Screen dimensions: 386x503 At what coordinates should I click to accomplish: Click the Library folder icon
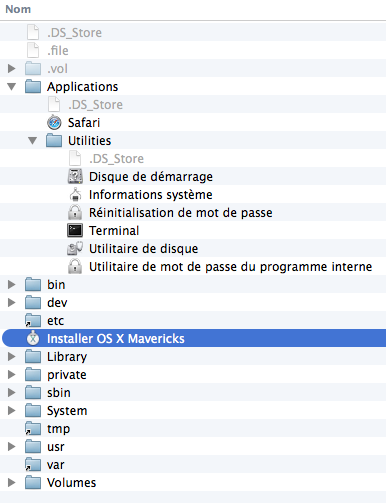pos(33,357)
